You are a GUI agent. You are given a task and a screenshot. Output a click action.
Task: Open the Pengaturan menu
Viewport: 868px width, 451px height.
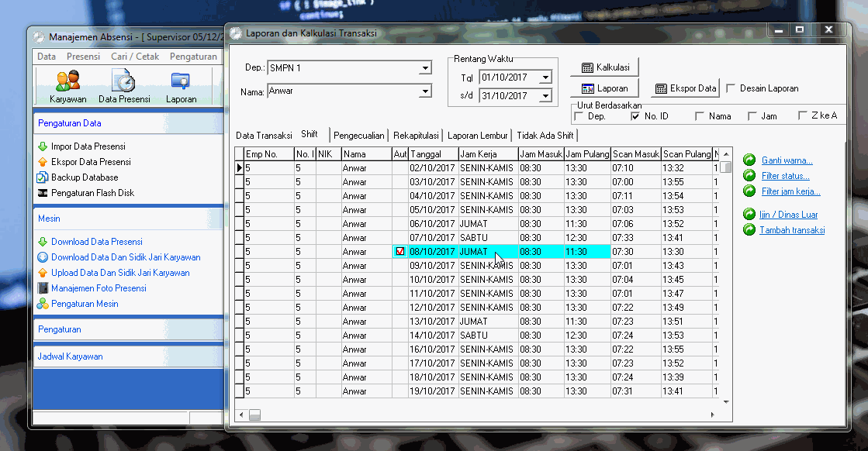pos(193,57)
